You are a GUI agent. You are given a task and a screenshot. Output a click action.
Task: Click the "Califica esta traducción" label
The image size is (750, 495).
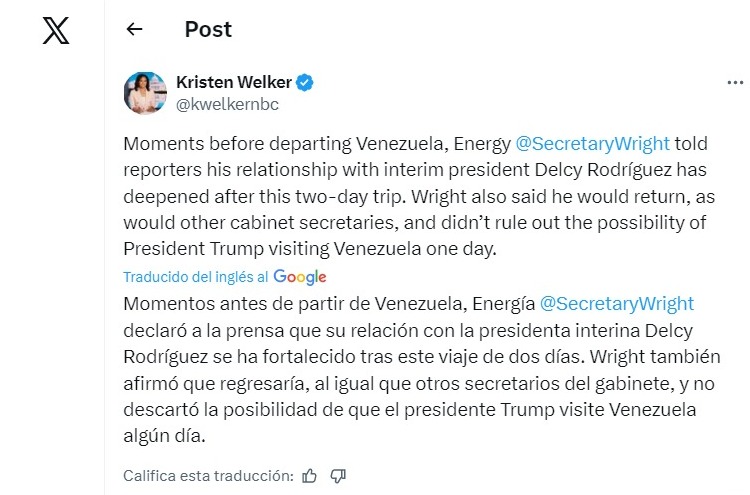[208, 476]
